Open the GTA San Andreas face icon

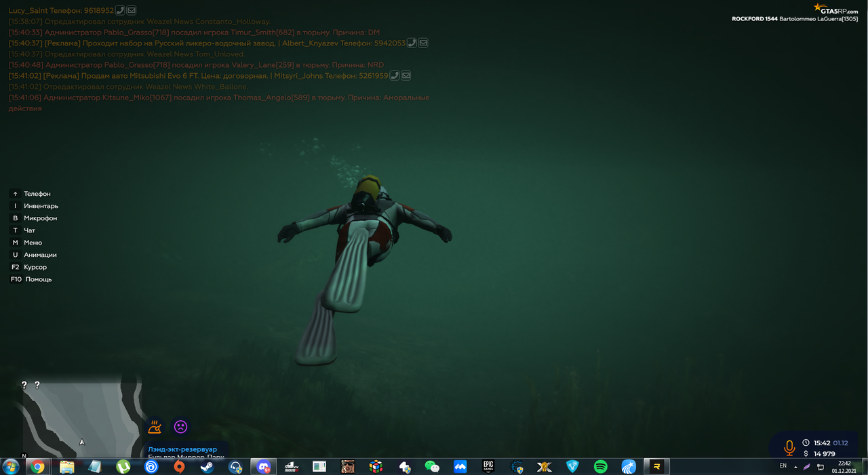pos(348,466)
